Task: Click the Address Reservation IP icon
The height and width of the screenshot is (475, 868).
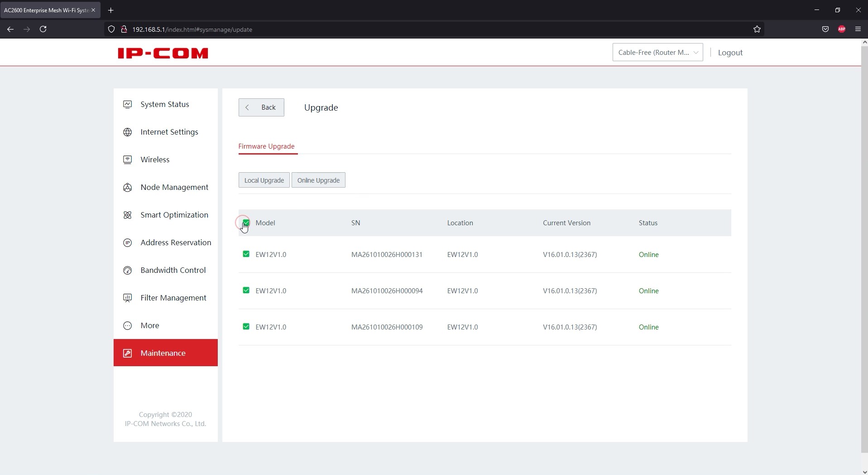Action: tap(128, 242)
